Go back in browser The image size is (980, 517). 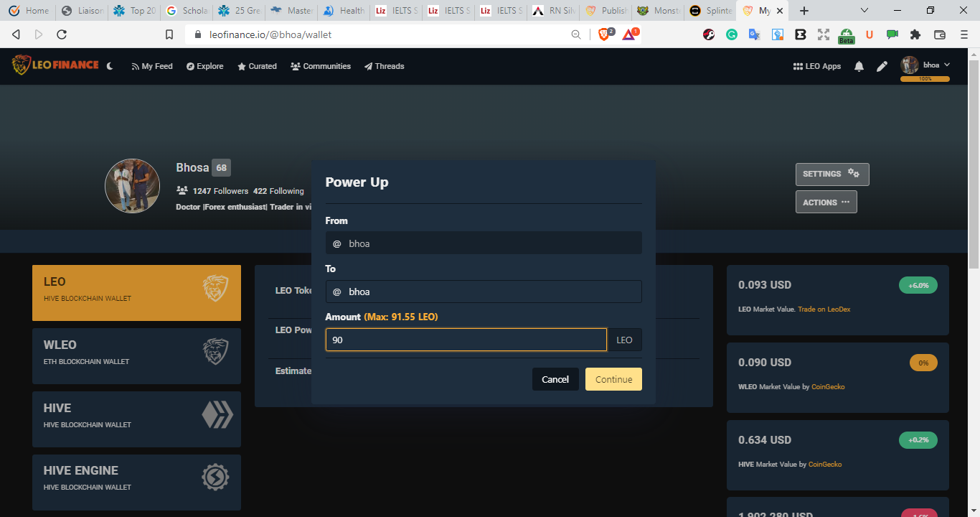[x=16, y=34]
